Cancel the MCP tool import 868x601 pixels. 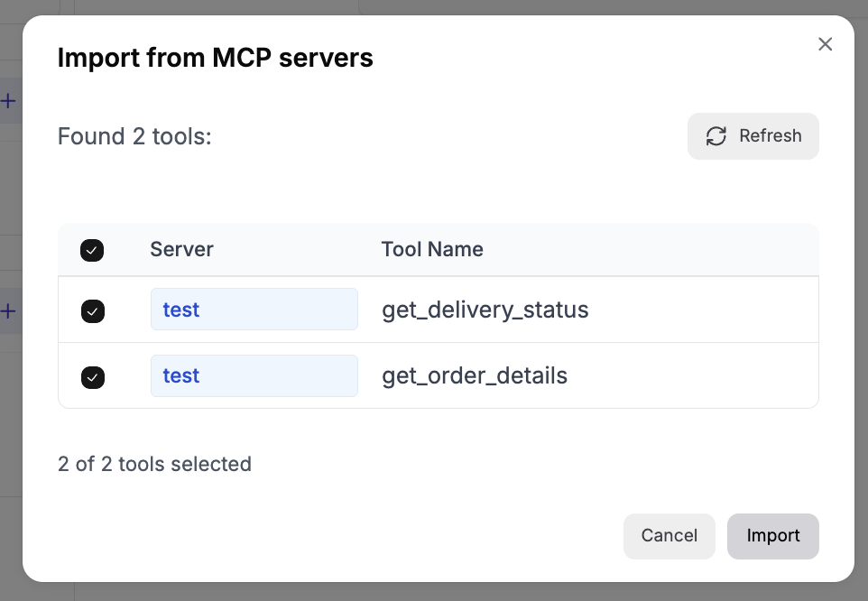pyautogui.click(x=669, y=536)
